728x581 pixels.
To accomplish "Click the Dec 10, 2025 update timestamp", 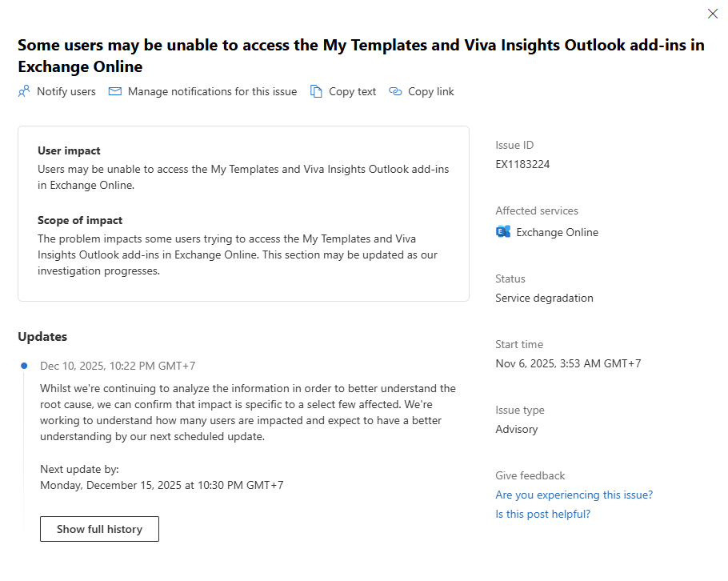I will 118,366.
